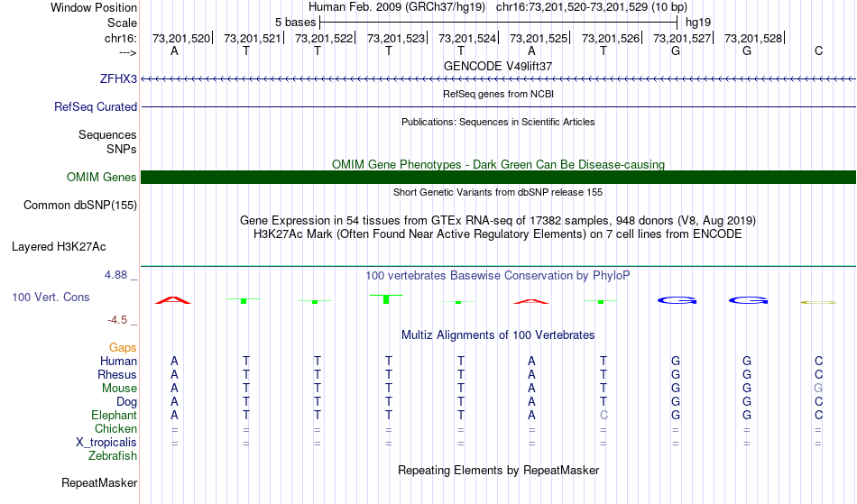
Task: Select the Chicken alignment row label
Action: pos(115,428)
